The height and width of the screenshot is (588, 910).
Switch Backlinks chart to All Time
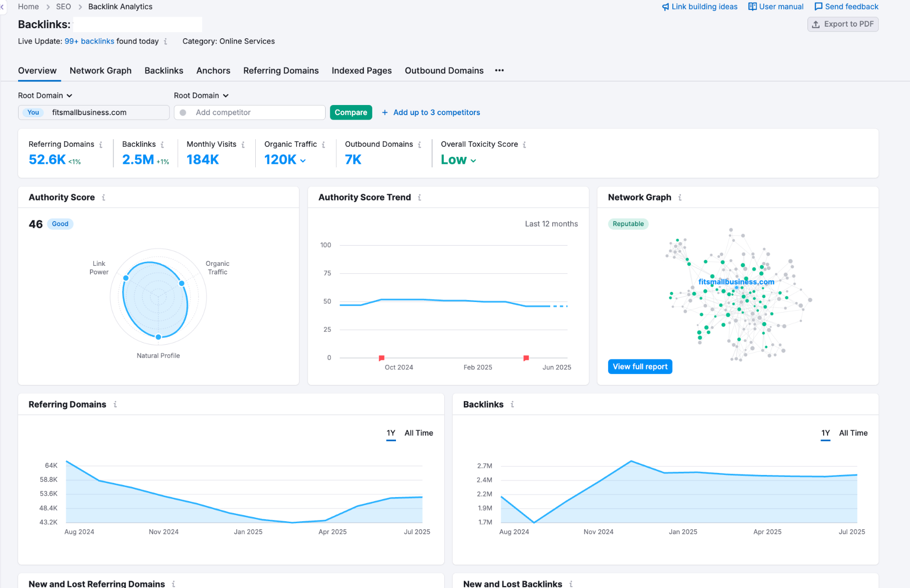click(853, 433)
